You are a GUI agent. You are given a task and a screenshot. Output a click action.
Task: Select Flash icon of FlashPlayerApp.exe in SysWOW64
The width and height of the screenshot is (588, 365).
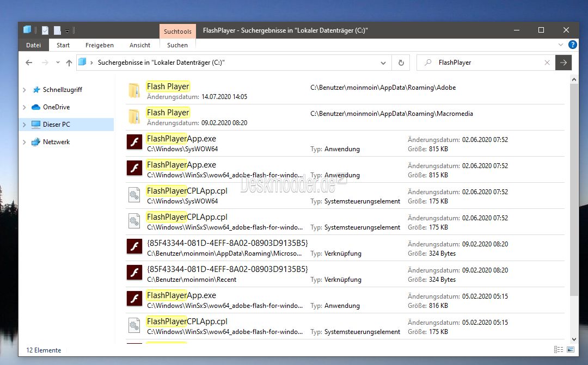[x=134, y=142]
